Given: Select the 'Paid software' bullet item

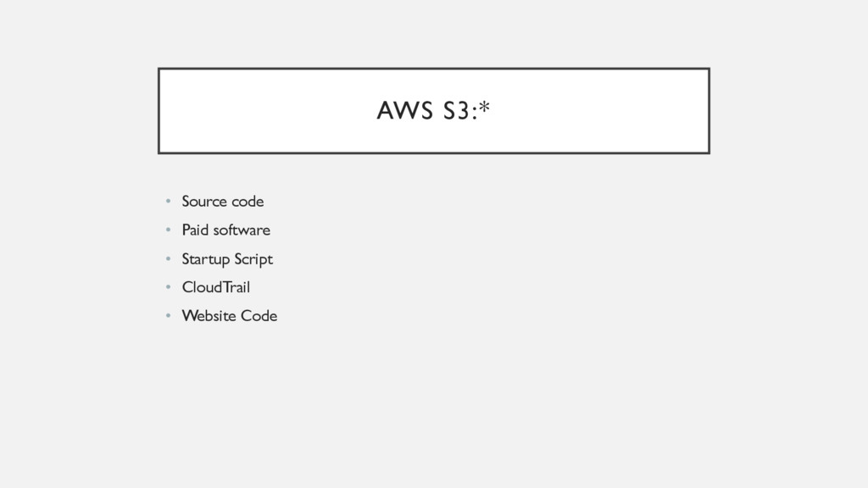Looking at the screenshot, I should [225, 230].
